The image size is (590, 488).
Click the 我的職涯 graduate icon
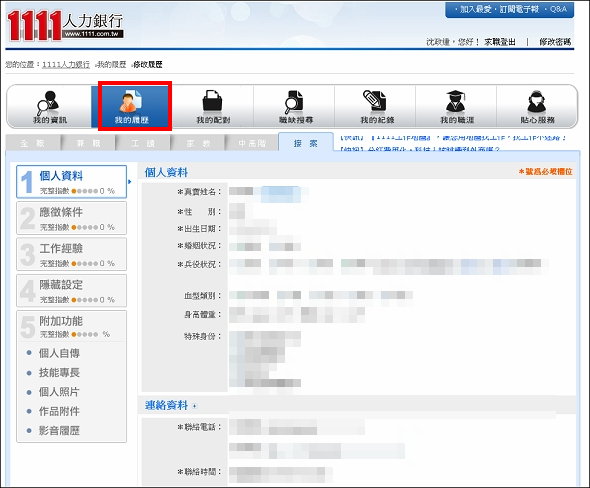[x=457, y=106]
